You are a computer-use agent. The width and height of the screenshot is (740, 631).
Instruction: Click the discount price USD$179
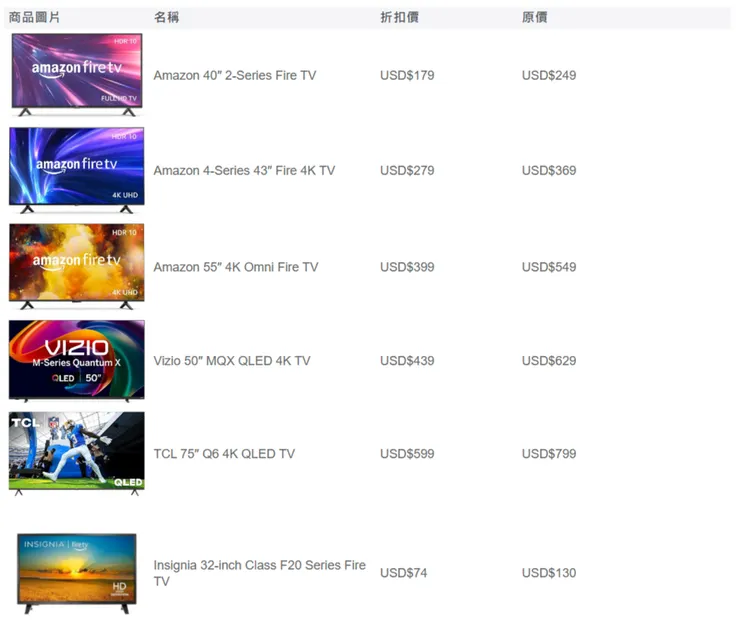(x=407, y=76)
